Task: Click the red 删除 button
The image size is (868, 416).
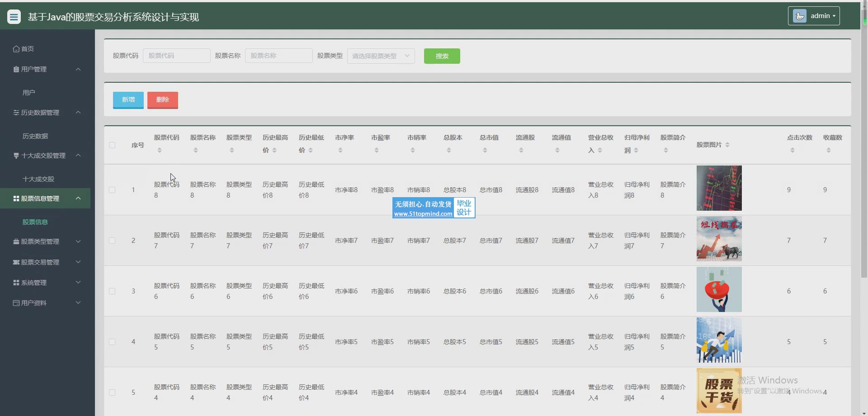Action: 163,100
